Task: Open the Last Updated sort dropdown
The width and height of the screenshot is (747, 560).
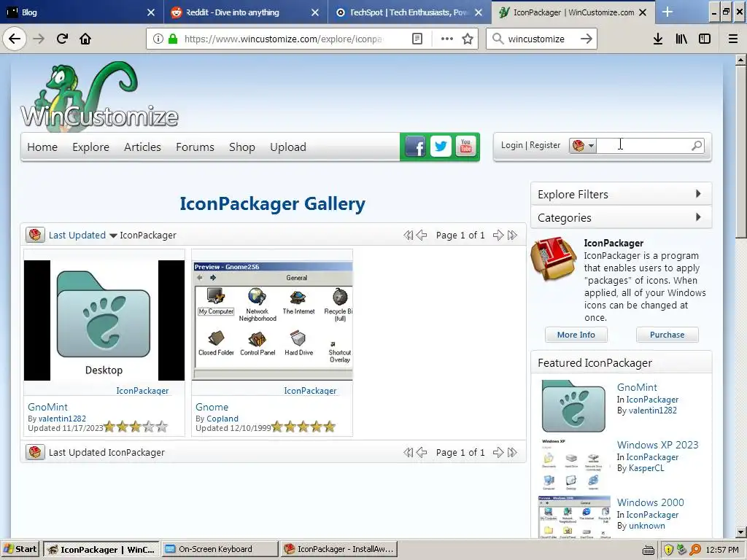Action: pos(83,236)
